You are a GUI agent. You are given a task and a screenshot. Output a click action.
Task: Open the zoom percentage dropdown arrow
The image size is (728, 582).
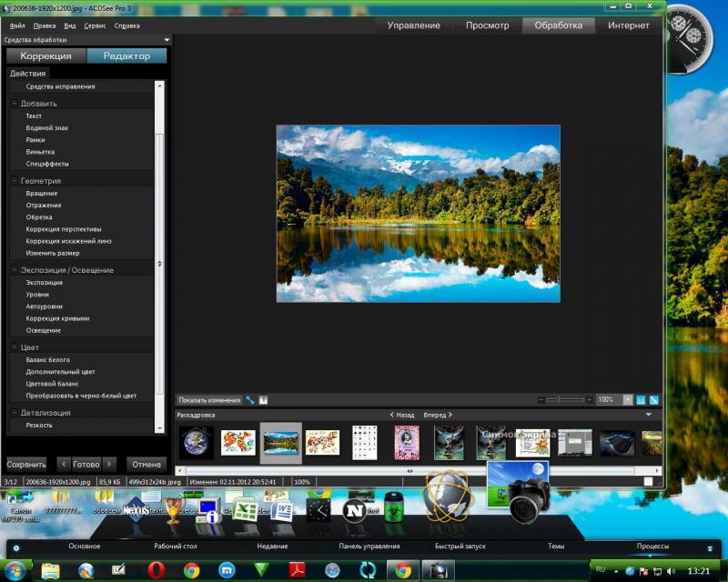[628, 399]
